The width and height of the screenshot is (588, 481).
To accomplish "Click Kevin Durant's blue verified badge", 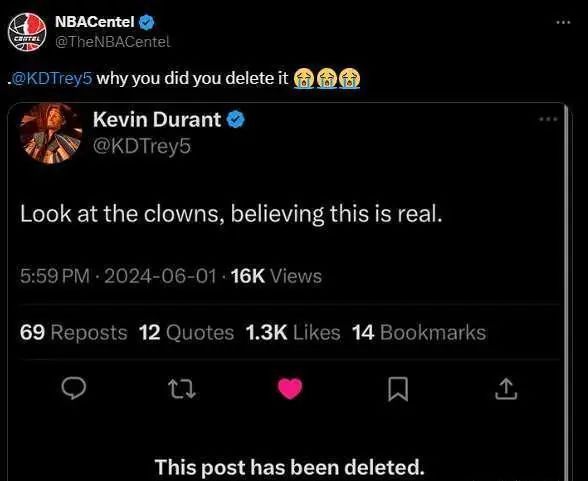I will [236, 120].
